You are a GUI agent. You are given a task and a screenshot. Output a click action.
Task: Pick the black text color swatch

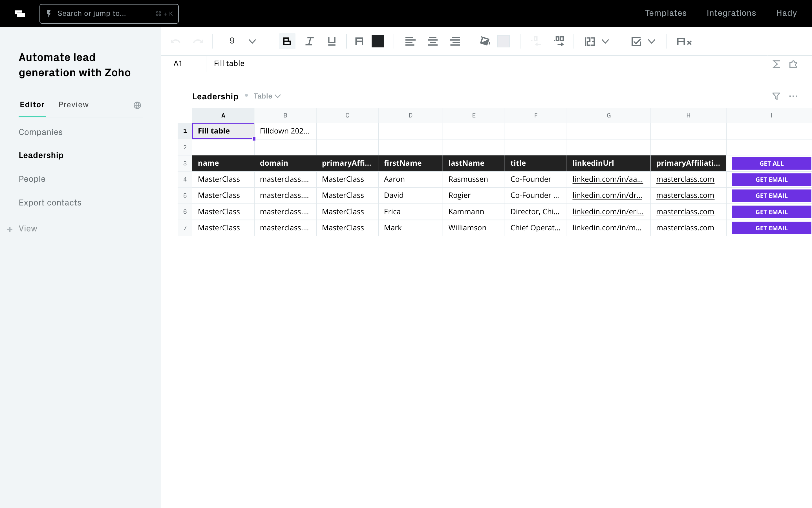378,41
